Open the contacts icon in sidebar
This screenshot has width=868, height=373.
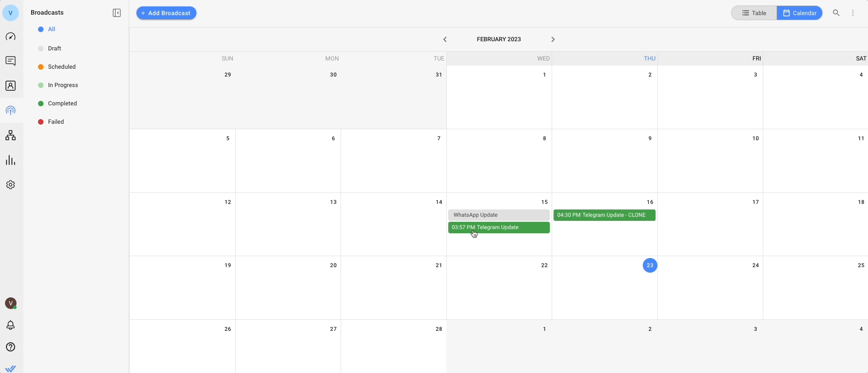[11, 86]
